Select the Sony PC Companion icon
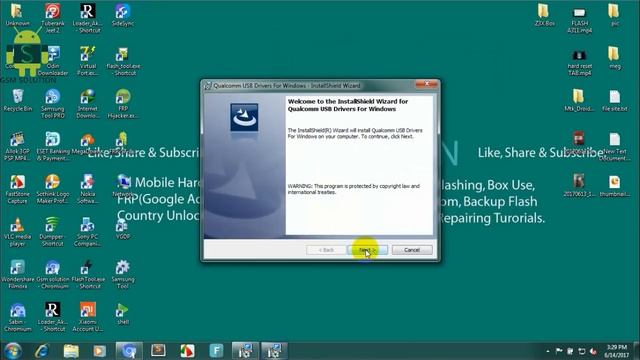 point(88,232)
